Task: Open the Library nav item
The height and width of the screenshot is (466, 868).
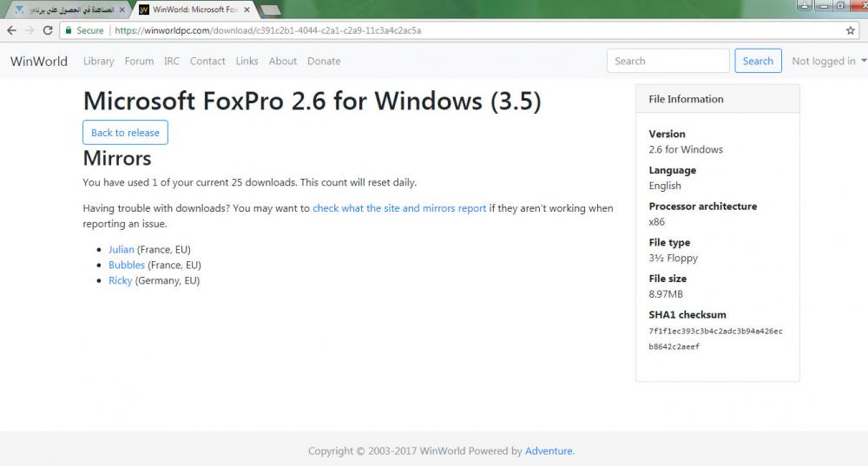Action: (99, 61)
